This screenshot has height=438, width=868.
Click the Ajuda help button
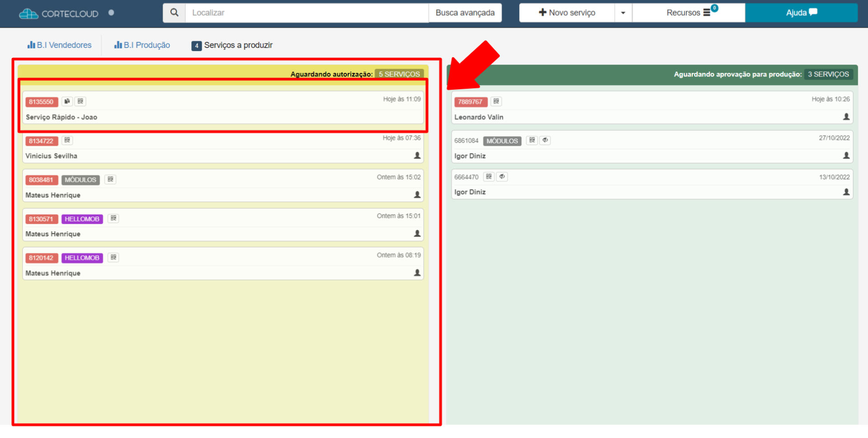tap(801, 13)
